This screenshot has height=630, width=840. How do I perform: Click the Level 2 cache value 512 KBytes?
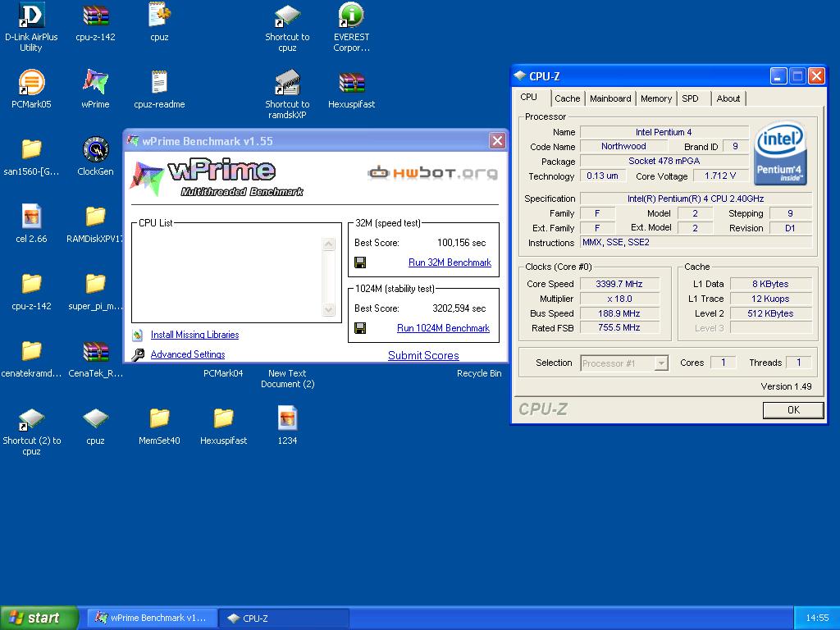point(770,313)
